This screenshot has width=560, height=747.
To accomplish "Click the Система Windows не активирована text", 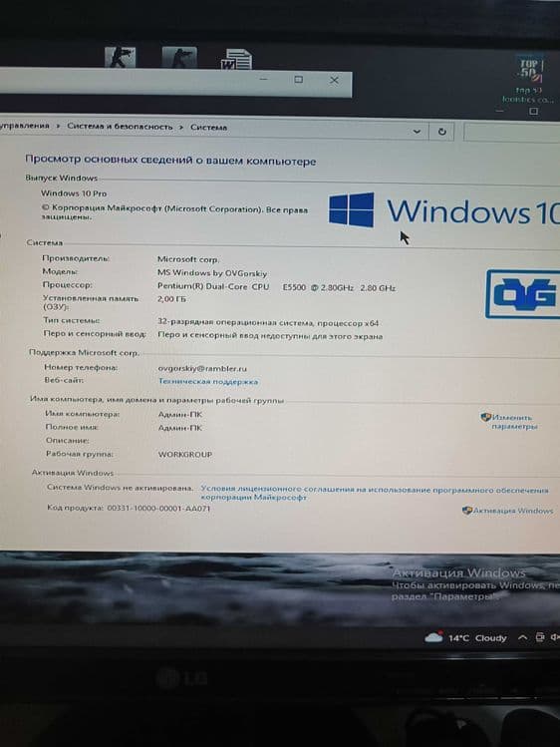I will [120, 488].
